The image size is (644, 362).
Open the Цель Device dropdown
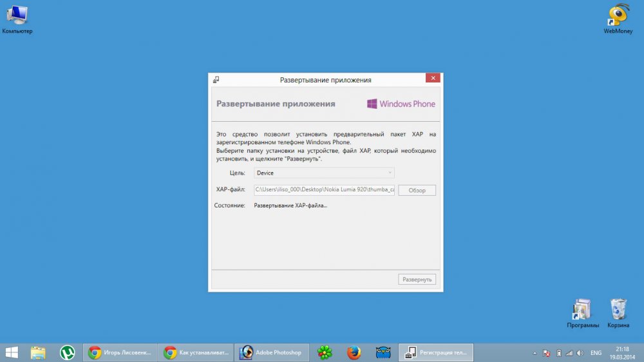[x=324, y=173]
